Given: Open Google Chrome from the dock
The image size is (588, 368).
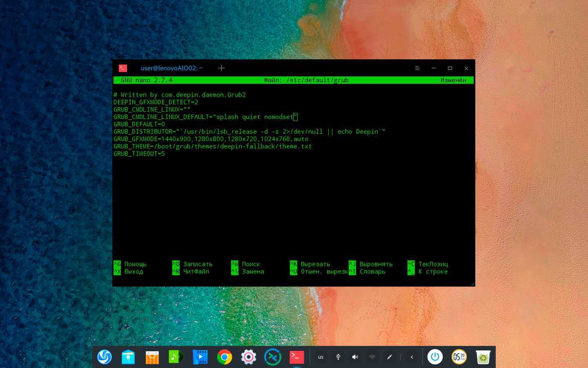Looking at the screenshot, I should [x=224, y=357].
